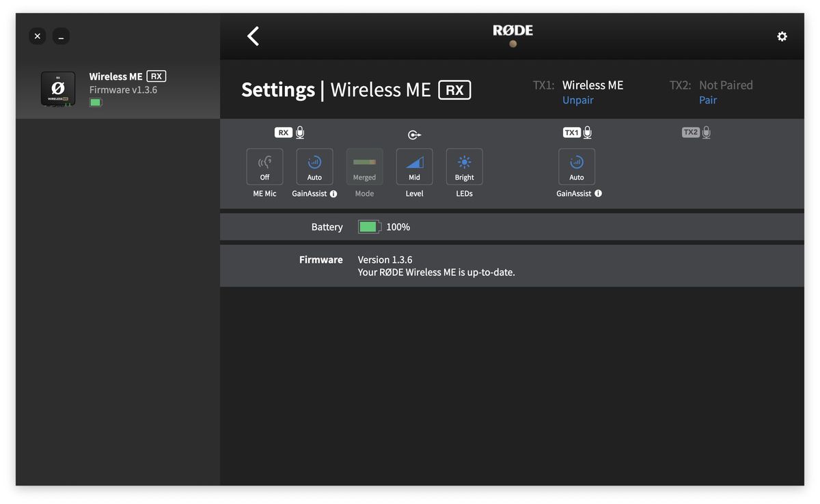
Task: Click the Unpair link for TX1
Action: click(577, 100)
